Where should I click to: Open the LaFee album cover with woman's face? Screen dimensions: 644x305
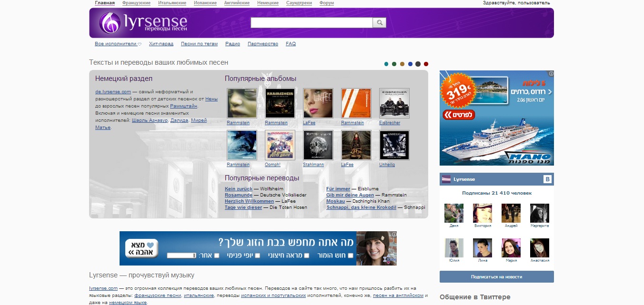(318, 103)
